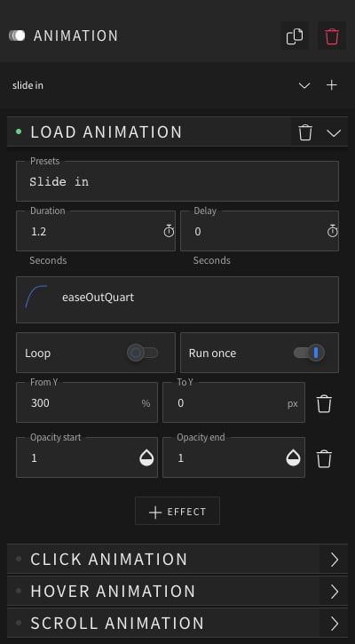Collapse the Load Animation section
This screenshot has width=355, height=644.
[x=334, y=132]
